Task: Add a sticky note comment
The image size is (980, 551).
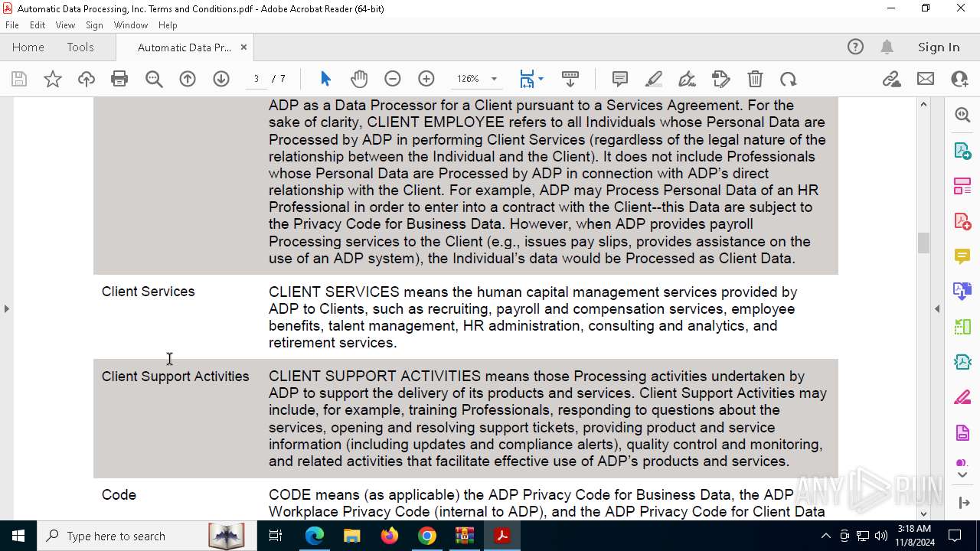Action: pyautogui.click(x=620, y=79)
